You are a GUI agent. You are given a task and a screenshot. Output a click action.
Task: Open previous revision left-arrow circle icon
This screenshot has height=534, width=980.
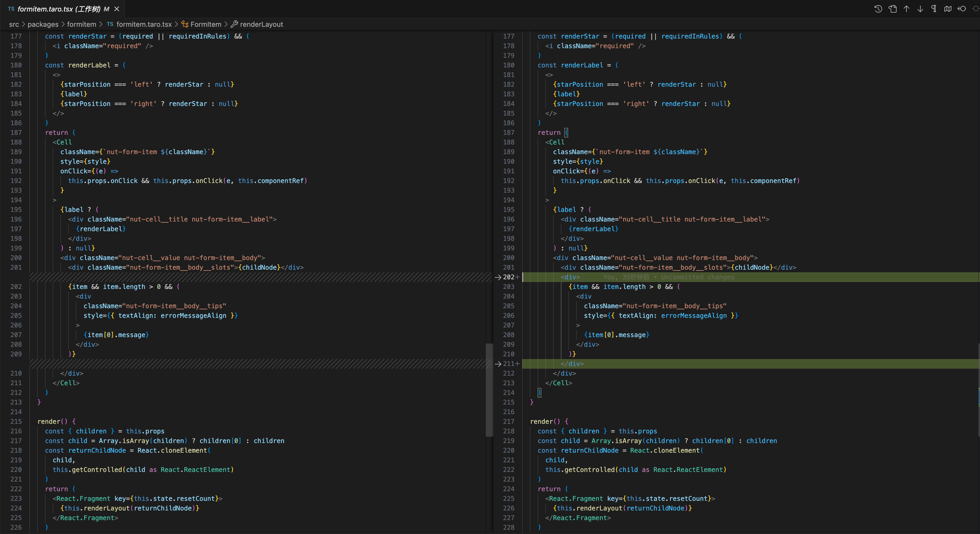click(962, 9)
